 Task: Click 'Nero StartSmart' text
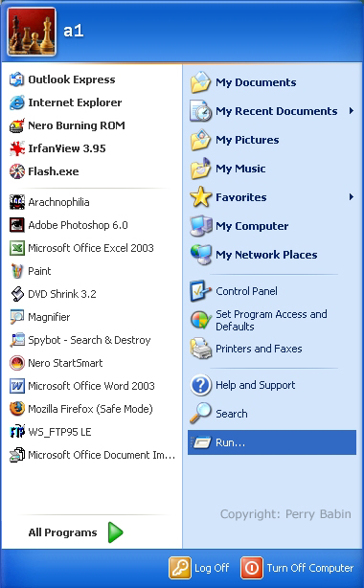pyautogui.click(x=65, y=363)
